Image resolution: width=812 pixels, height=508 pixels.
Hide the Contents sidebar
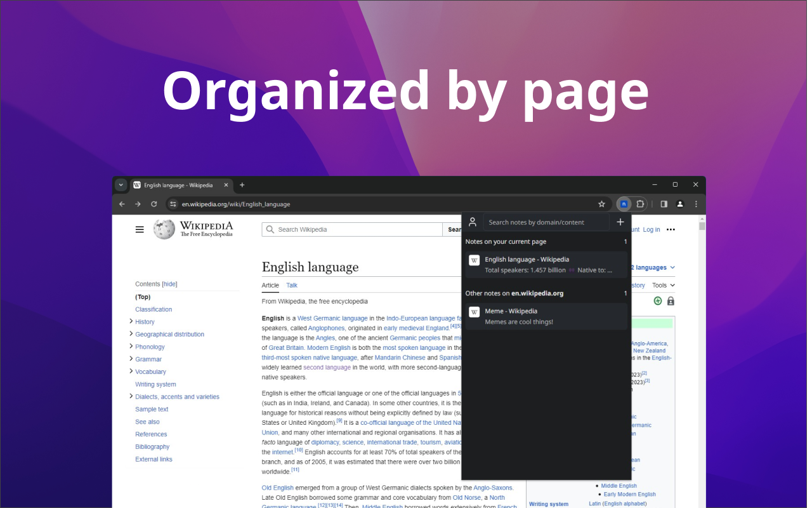click(x=169, y=284)
